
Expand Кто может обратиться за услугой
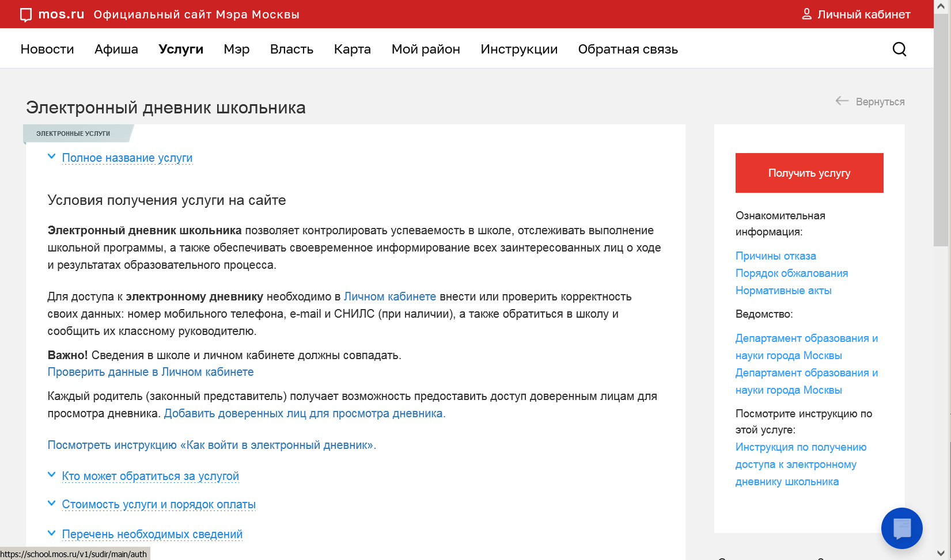[x=150, y=476]
